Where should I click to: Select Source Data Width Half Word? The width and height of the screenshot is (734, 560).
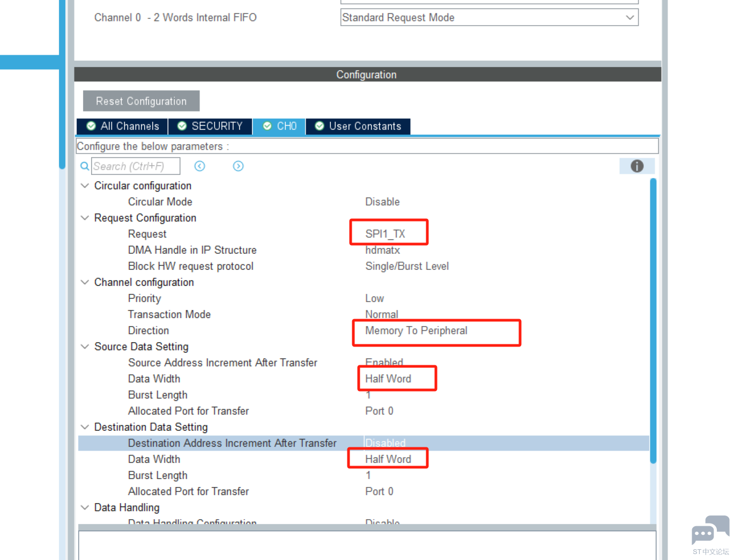click(x=388, y=379)
